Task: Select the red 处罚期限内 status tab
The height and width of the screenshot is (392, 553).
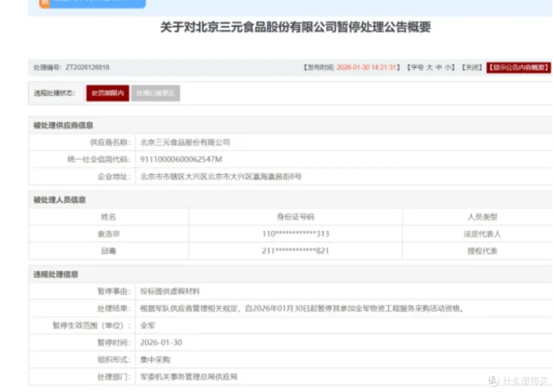Action: (x=108, y=93)
